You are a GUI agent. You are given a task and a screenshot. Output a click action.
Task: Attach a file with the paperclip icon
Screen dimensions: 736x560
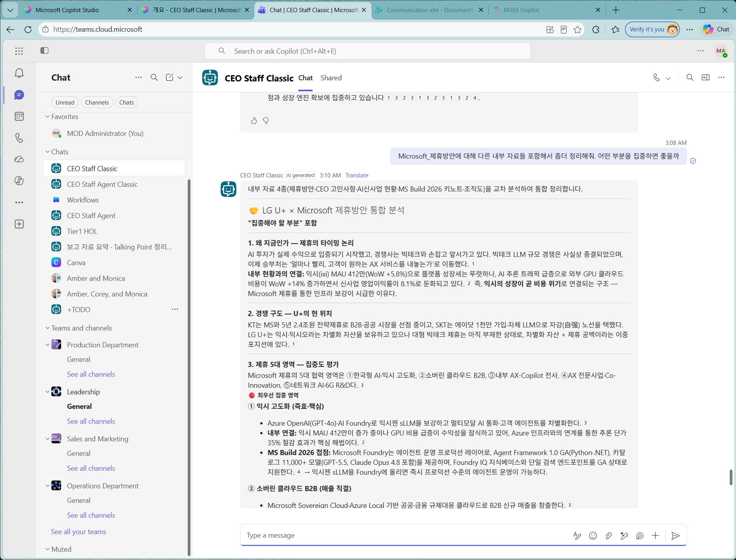click(x=609, y=536)
